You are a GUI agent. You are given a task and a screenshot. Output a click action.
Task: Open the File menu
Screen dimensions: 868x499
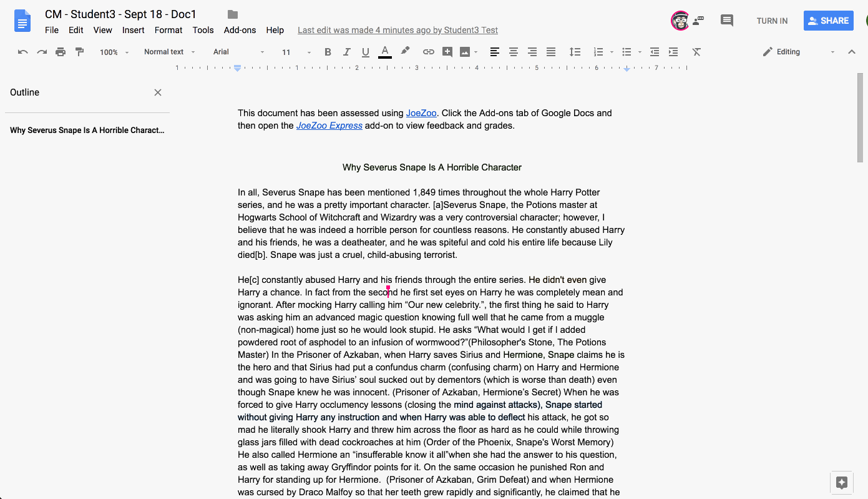pos(52,30)
